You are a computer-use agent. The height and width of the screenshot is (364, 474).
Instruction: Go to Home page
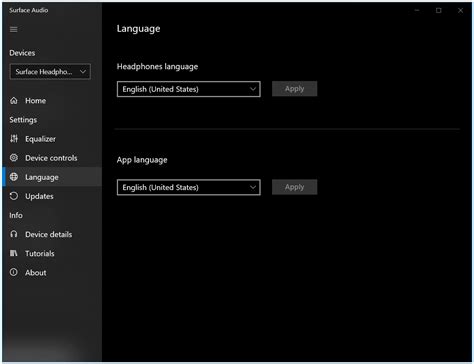coord(52,101)
